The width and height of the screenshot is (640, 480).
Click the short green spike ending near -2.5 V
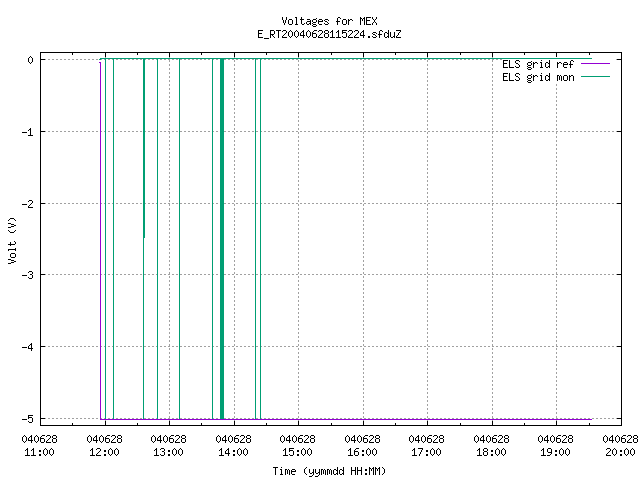pyautogui.click(x=144, y=149)
